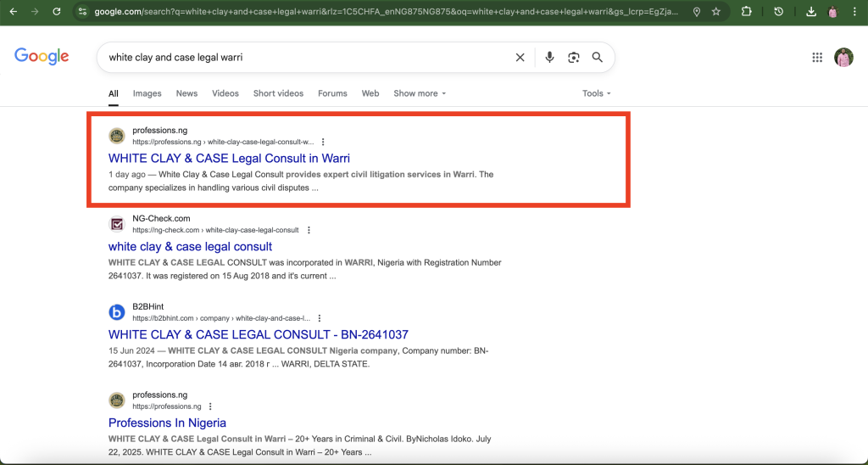Click the location pin icon in address bar

point(697,12)
